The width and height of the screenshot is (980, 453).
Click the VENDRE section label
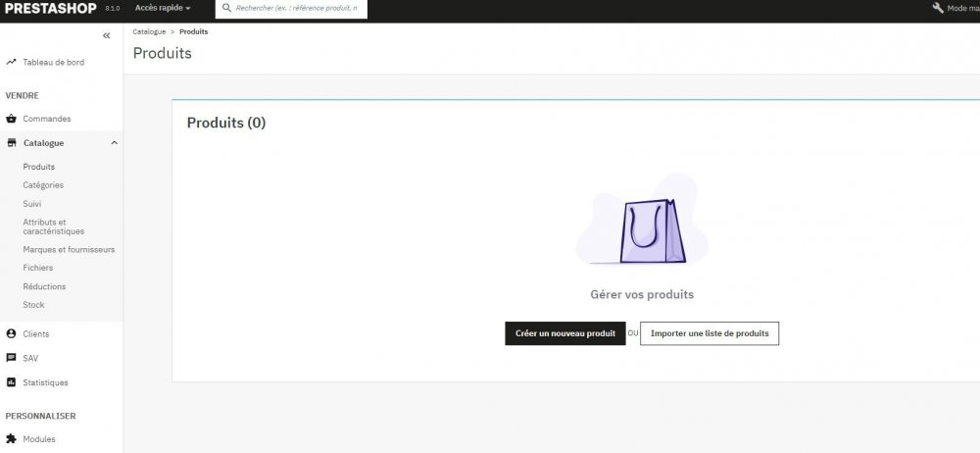click(x=22, y=96)
